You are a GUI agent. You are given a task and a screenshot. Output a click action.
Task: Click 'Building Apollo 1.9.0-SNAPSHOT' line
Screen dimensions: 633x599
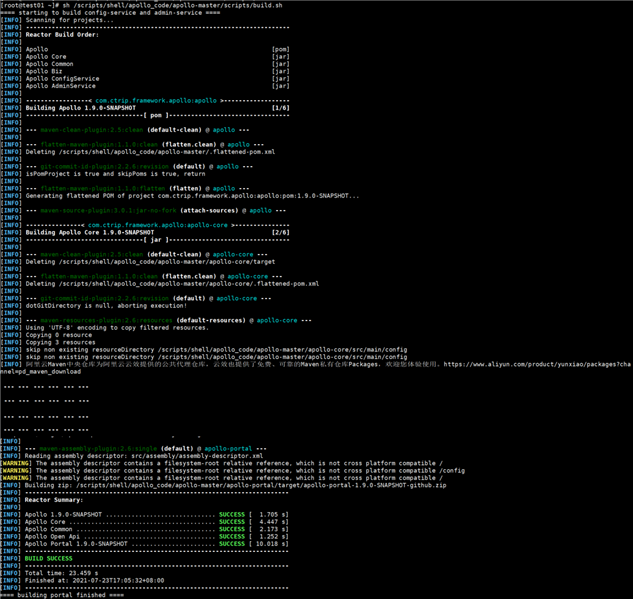[x=81, y=108]
